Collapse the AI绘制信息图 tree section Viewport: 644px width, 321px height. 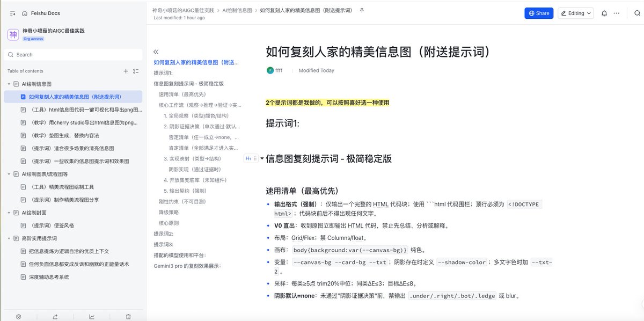click(x=10, y=84)
